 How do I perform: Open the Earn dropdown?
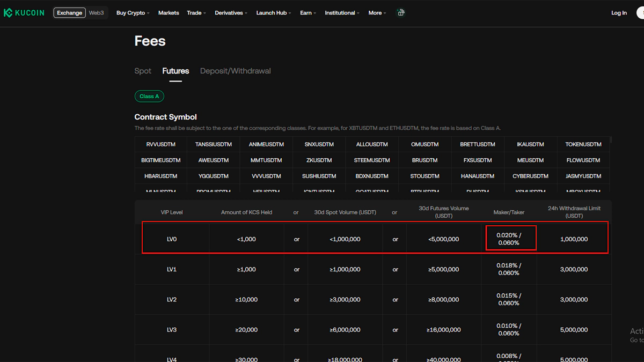(x=308, y=13)
